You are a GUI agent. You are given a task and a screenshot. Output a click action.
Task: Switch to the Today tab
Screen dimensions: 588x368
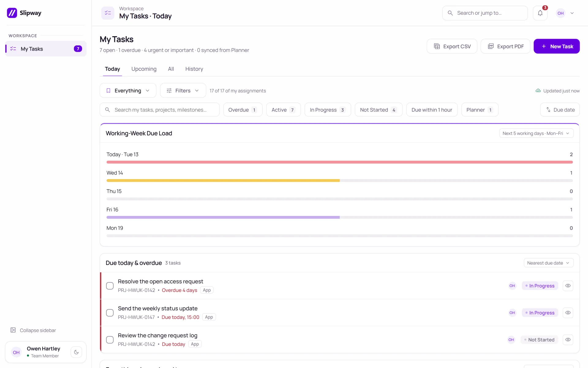coord(112,69)
